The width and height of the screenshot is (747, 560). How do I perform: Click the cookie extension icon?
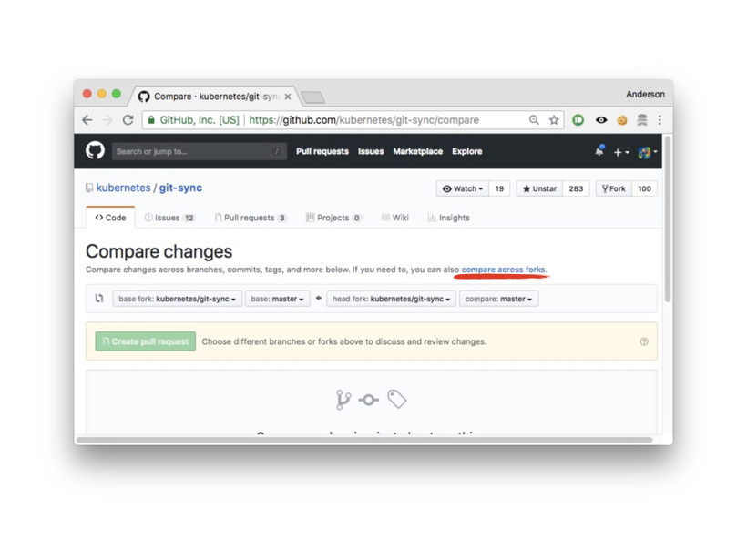(x=621, y=120)
